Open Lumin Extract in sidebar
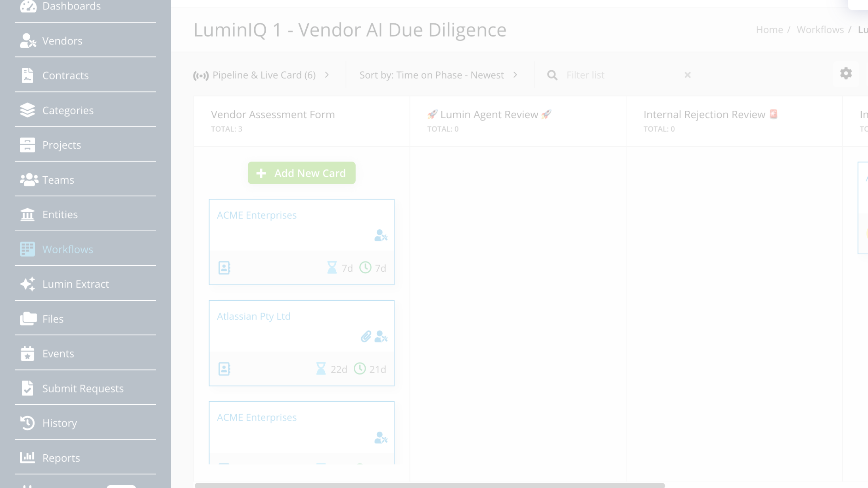Screen dimensions: 868x488 [x=75, y=284]
